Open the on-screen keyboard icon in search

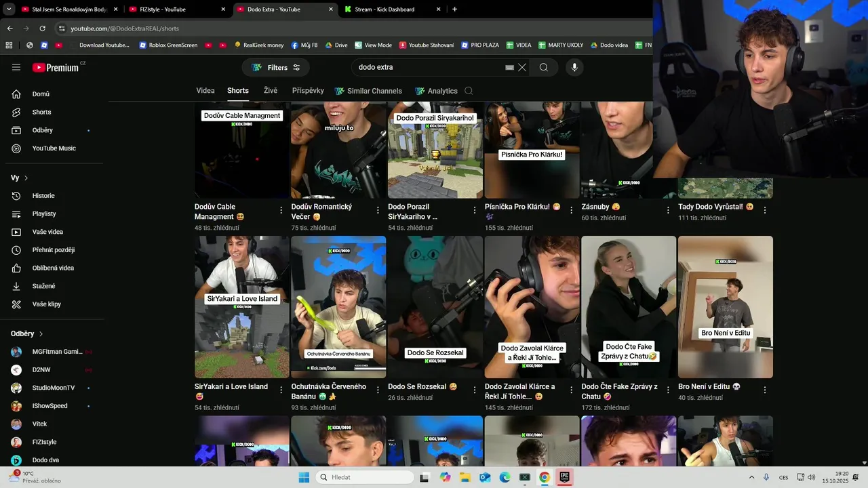509,67
